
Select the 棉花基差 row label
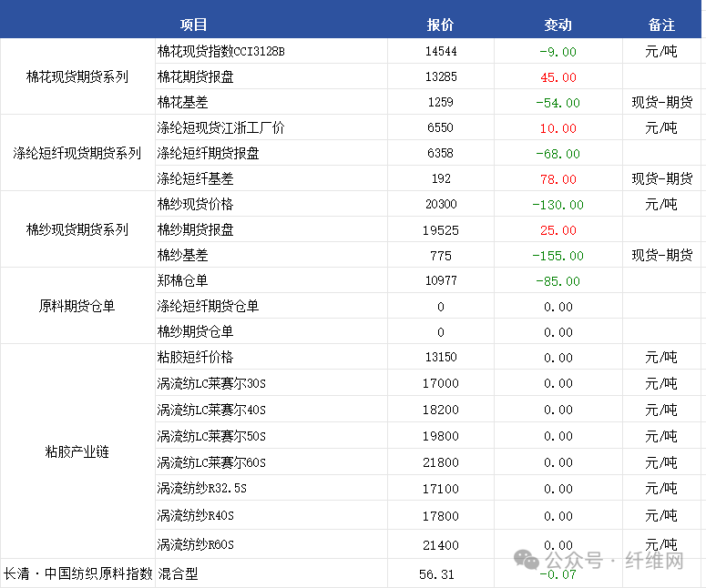point(183,103)
